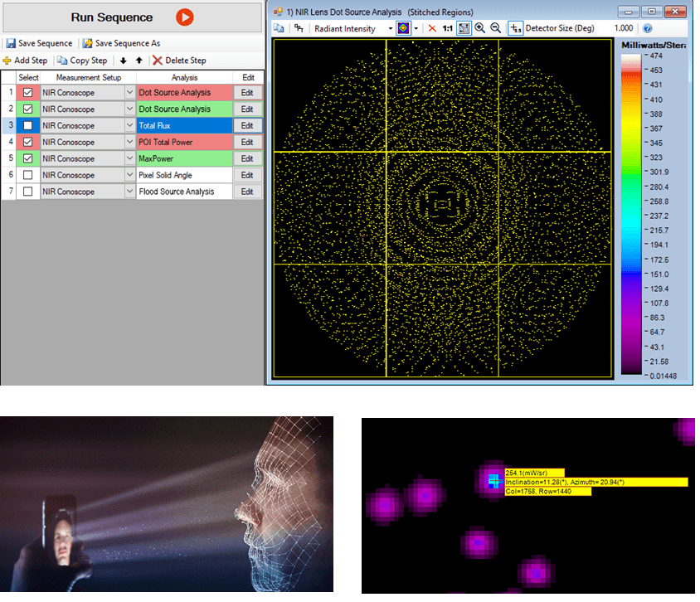700x602 pixels.
Task: Check the Select box for Total Flux step
Action: [x=27, y=125]
